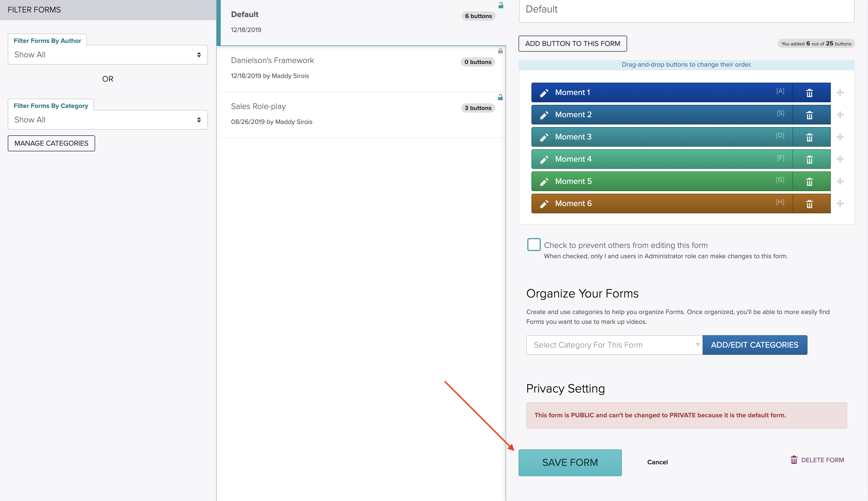Open Select Category For This Form dropdown

(x=614, y=345)
